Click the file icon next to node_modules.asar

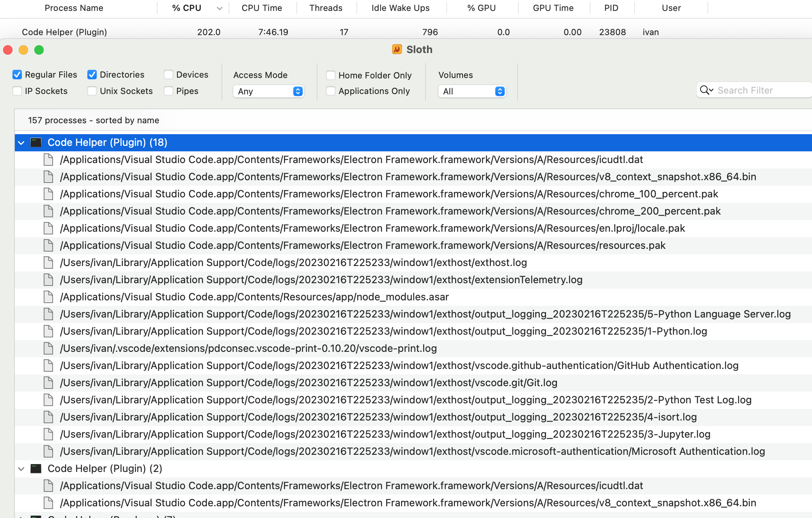click(x=48, y=296)
